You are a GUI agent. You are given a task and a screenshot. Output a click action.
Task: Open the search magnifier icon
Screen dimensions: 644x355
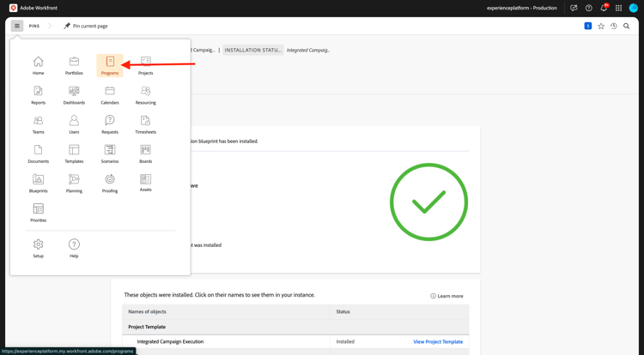[627, 26]
